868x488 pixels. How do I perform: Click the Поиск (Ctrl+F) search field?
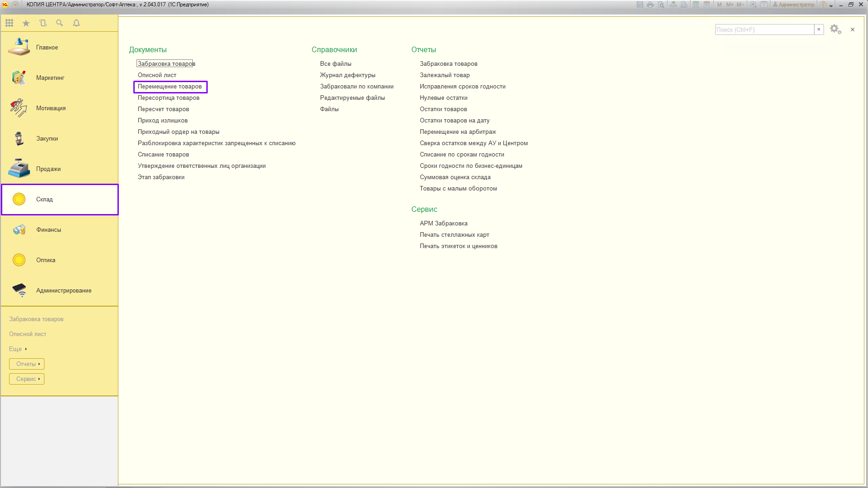[x=764, y=29]
